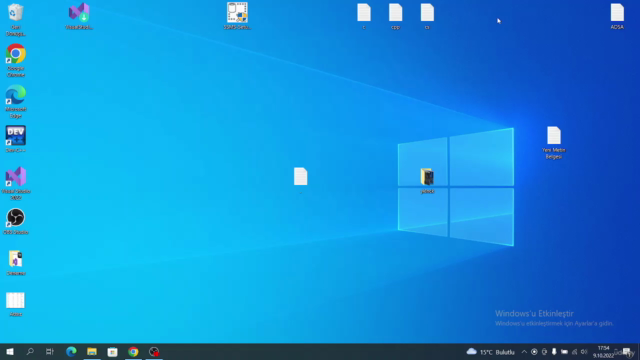Viewport: 640px width, 360px height.
Task: Click the battery status tray icon
Action: click(564, 352)
